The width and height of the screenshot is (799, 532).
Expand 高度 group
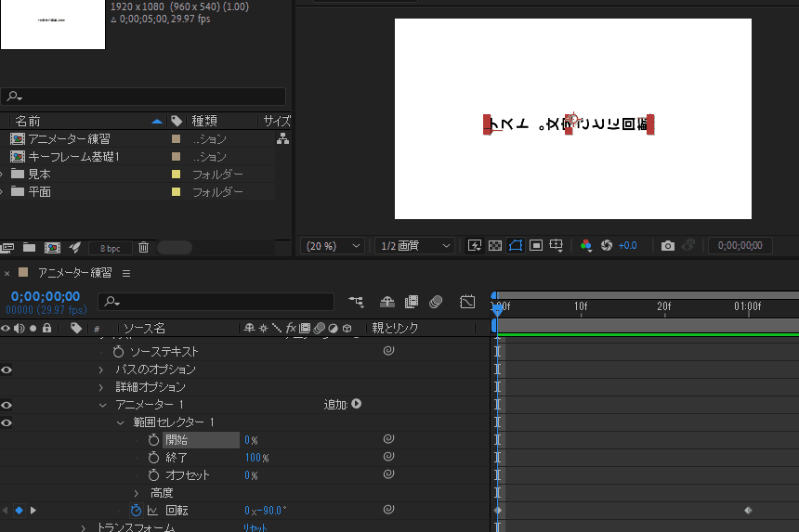136,493
